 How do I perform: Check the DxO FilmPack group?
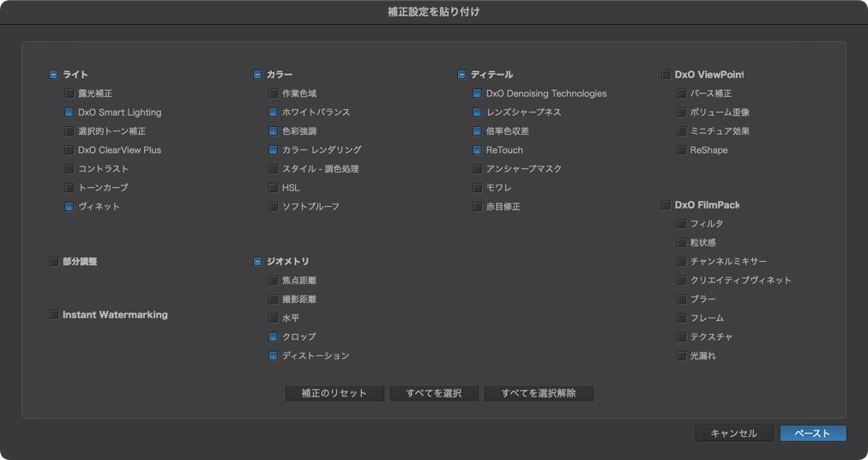pos(666,205)
